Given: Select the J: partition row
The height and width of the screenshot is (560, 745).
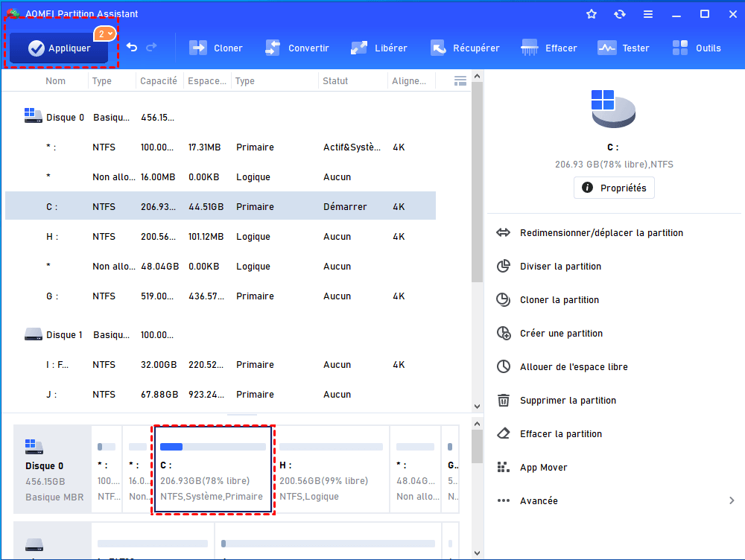Looking at the screenshot, I should click(x=221, y=394).
